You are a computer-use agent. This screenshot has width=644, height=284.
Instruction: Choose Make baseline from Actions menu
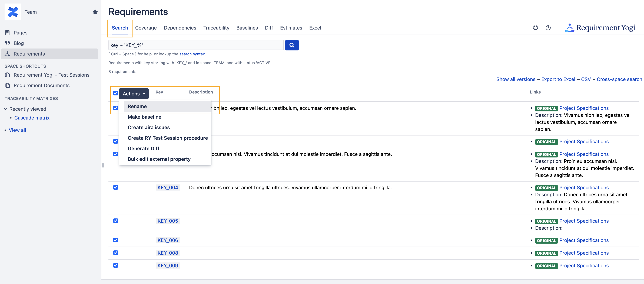coord(144,117)
